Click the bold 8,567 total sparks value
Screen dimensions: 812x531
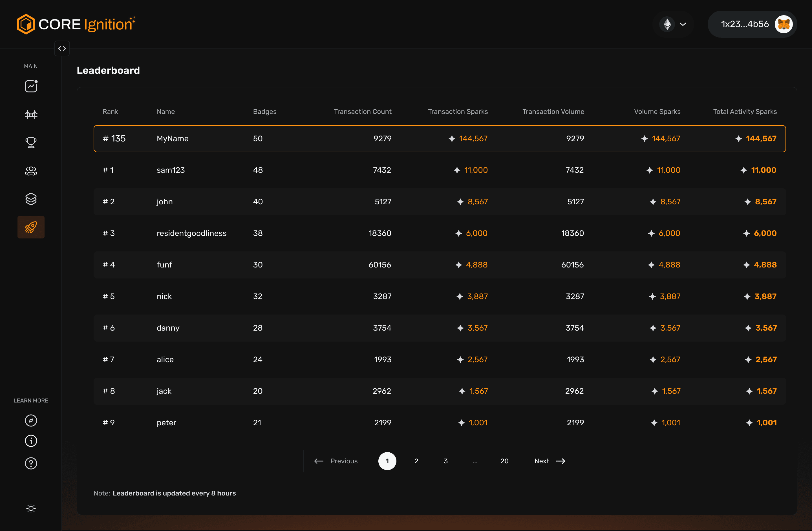click(765, 202)
